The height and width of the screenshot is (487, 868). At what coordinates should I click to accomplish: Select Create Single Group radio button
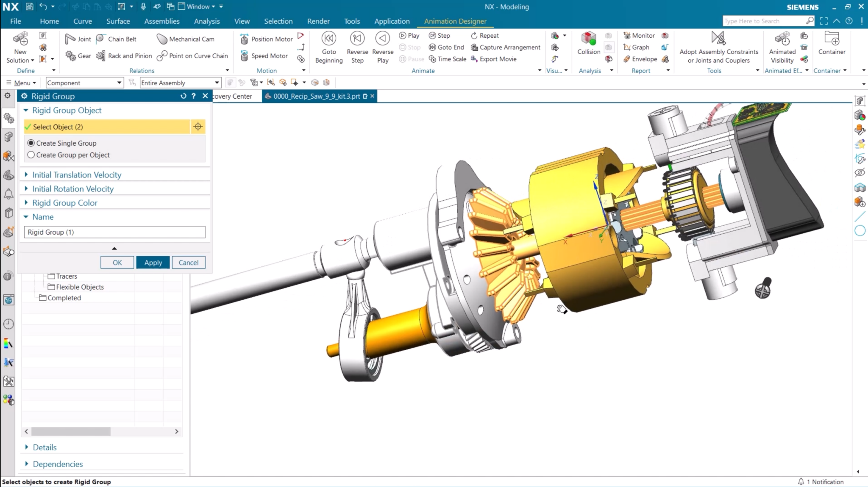tap(31, 143)
